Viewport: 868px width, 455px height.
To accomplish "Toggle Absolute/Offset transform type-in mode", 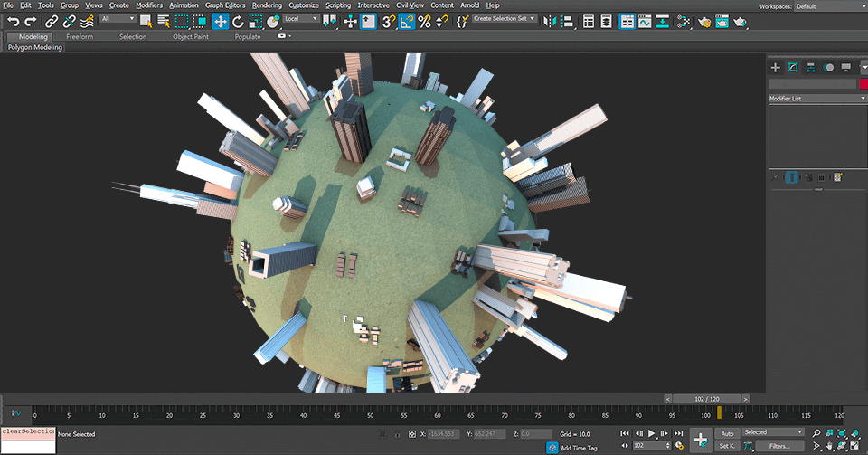I will tap(411, 434).
